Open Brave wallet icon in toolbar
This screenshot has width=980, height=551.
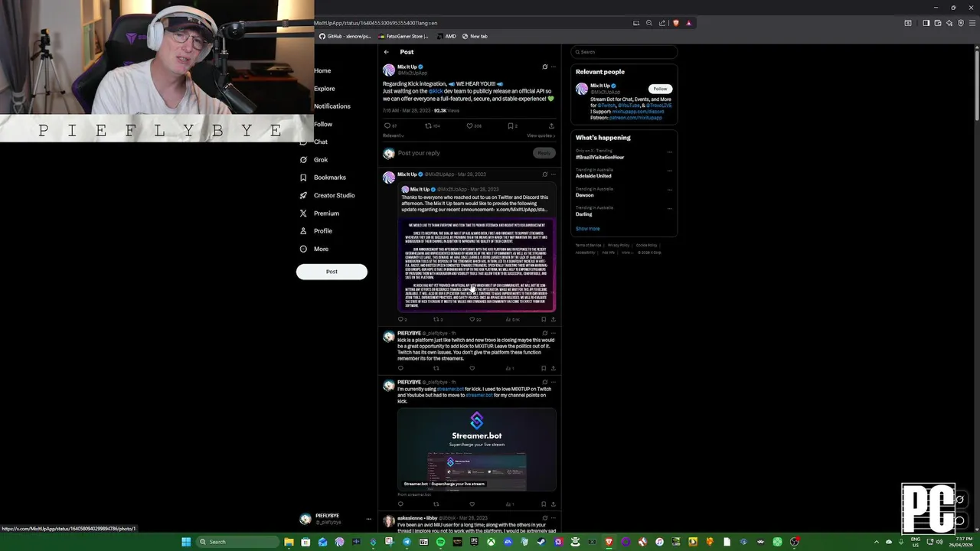[938, 23]
